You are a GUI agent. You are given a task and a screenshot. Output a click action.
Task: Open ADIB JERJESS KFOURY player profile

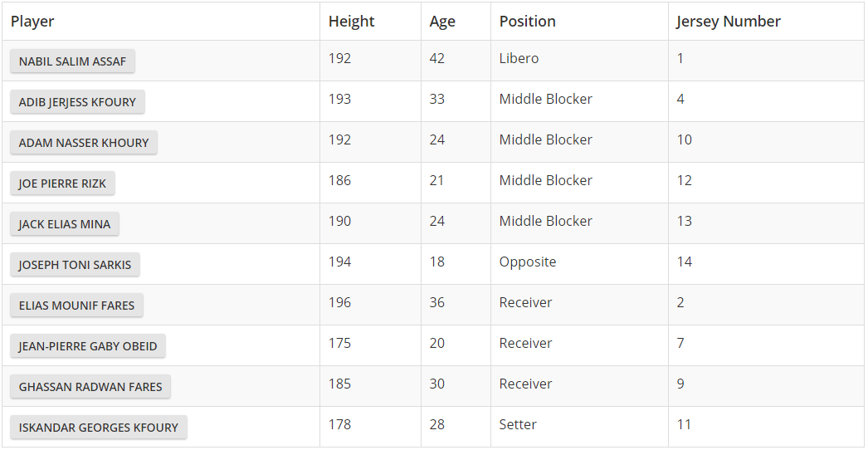tap(77, 102)
